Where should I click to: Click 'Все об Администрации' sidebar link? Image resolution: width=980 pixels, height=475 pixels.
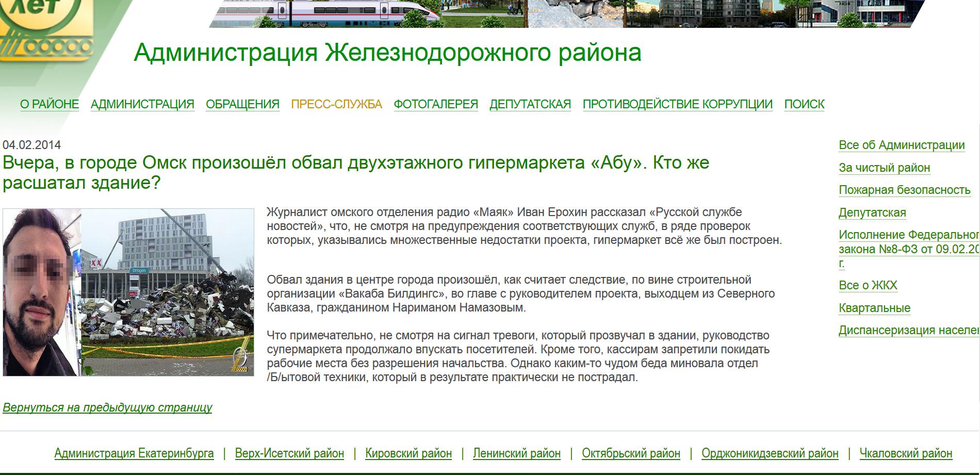click(x=902, y=145)
